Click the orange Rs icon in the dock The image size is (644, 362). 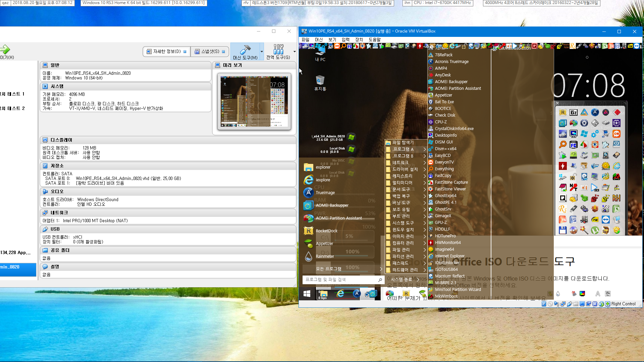coord(563,209)
